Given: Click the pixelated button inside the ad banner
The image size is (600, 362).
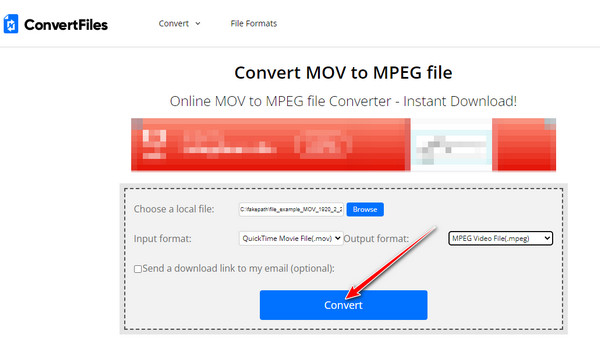Looking at the screenshot, I should pos(451,147).
